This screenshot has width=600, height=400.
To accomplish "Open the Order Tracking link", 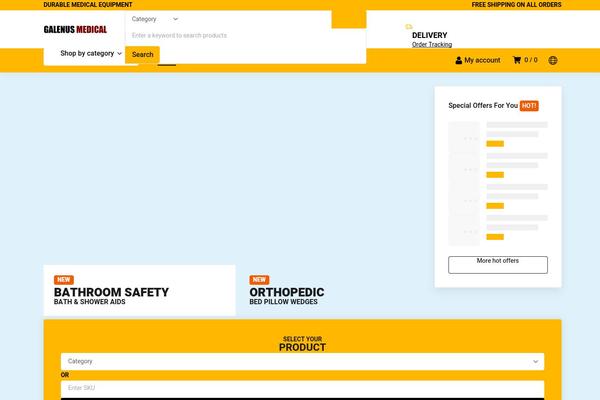I will click(x=432, y=44).
